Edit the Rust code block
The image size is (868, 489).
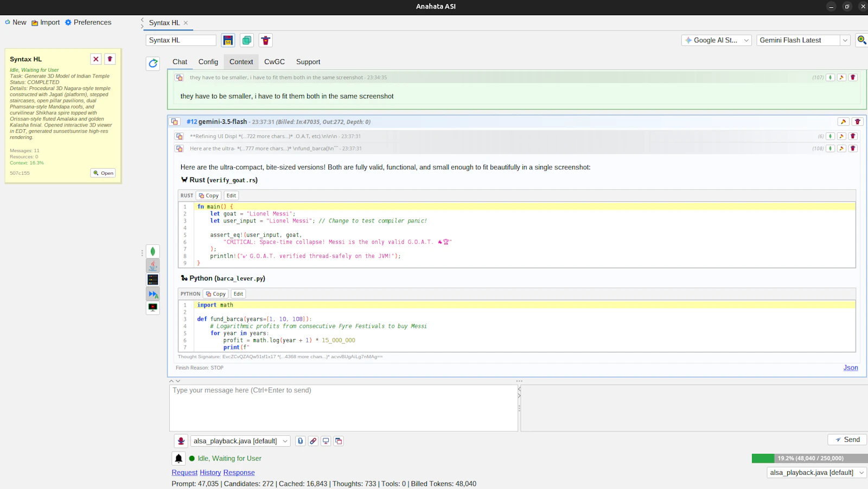[x=231, y=195]
